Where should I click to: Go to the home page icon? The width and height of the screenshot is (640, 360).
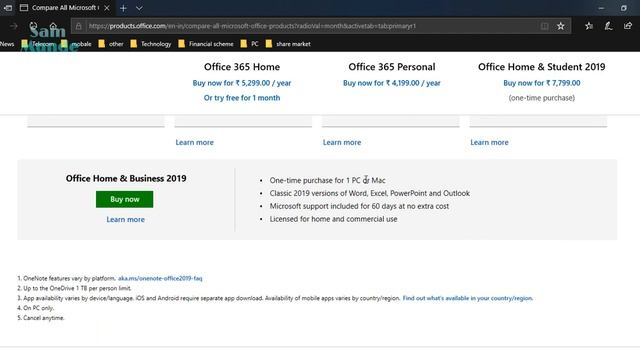tap(53, 26)
